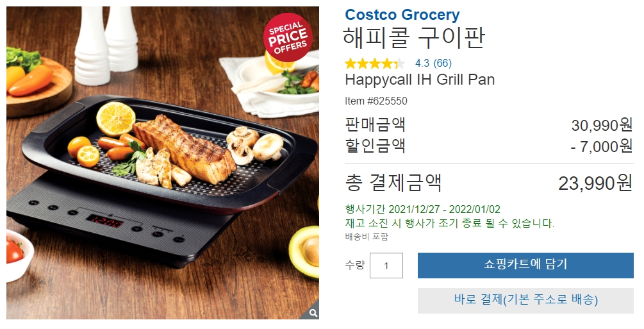The width and height of the screenshot is (644, 329).
Task: Click the red Special Price Offers badge
Action: (x=288, y=37)
